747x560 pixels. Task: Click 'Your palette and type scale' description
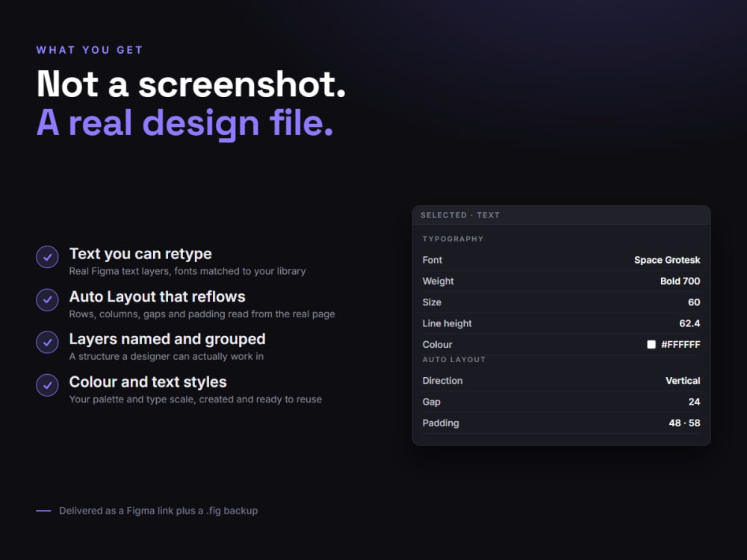point(195,399)
